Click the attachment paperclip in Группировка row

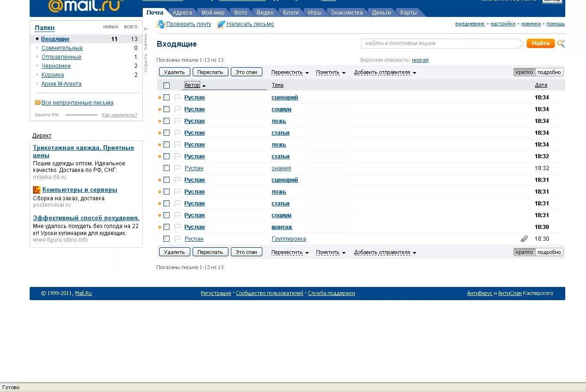(x=524, y=239)
